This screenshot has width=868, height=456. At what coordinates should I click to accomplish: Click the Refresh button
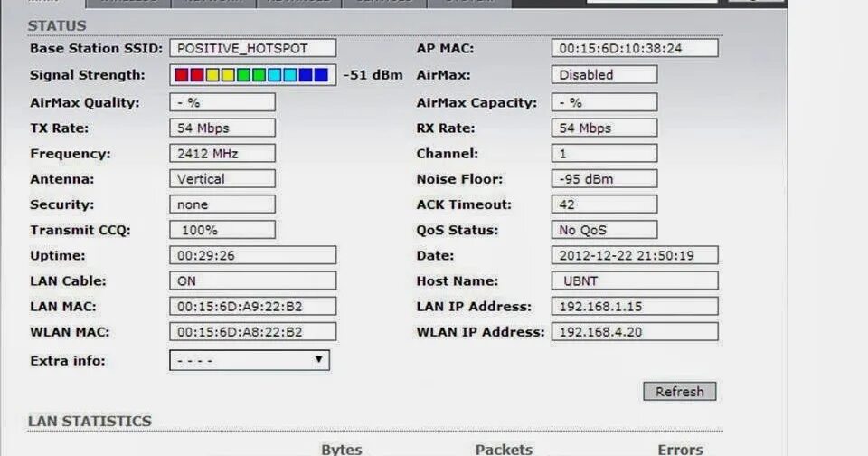click(679, 391)
